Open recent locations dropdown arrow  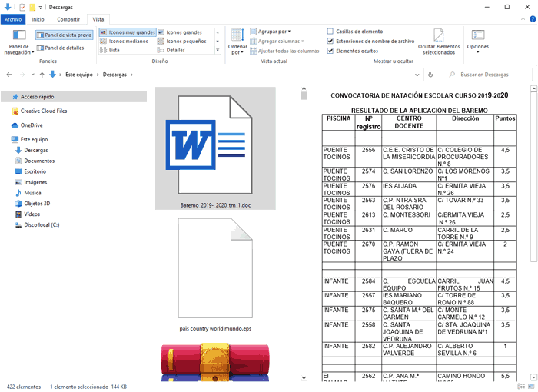click(32, 75)
